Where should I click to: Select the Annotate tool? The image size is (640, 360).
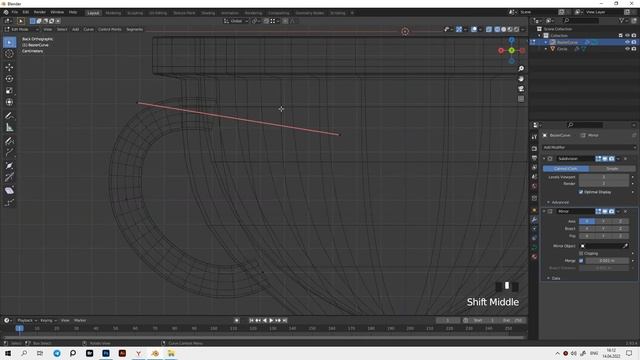coord(9,116)
